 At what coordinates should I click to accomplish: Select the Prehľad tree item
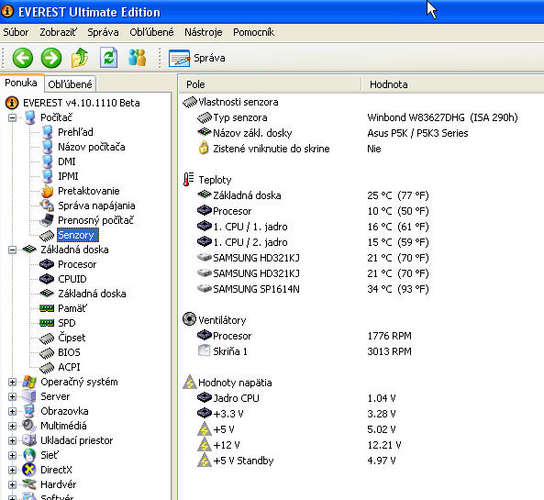click(75, 132)
